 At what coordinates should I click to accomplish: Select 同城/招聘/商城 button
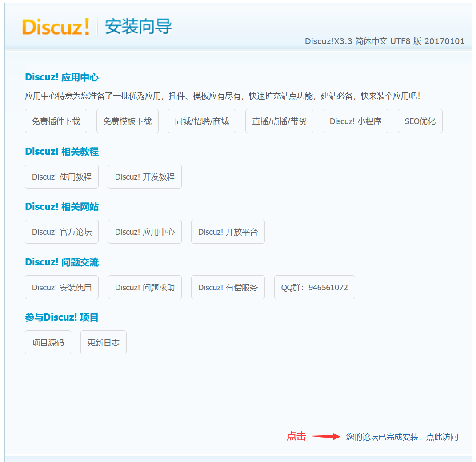(x=202, y=121)
